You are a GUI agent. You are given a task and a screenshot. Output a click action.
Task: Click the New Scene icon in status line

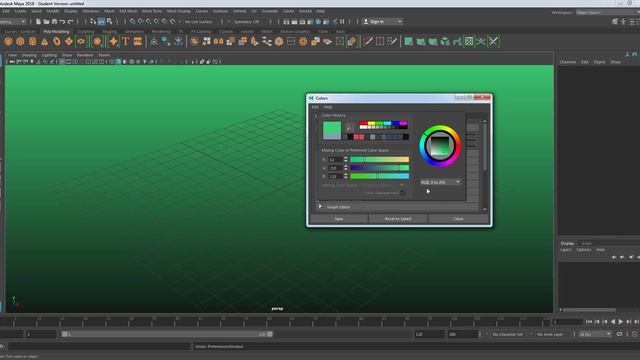(38, 21)
